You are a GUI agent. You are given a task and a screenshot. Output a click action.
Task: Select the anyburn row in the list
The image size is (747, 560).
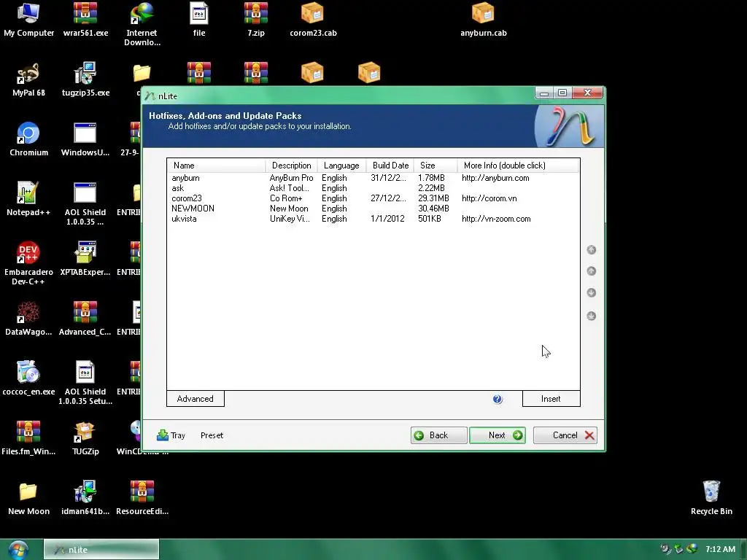point(373,178)
